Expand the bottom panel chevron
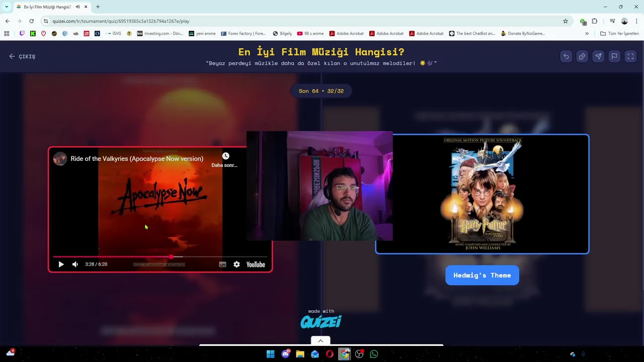This screenshot has width=644, height=362. pos(320,341)
